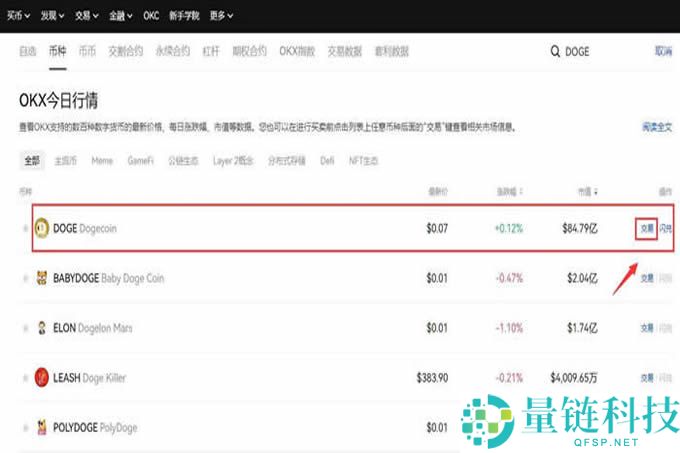Viewport: 680px width, 453px height.
Task: Switch to the 自选 tab
Action: tap(28, 51)
